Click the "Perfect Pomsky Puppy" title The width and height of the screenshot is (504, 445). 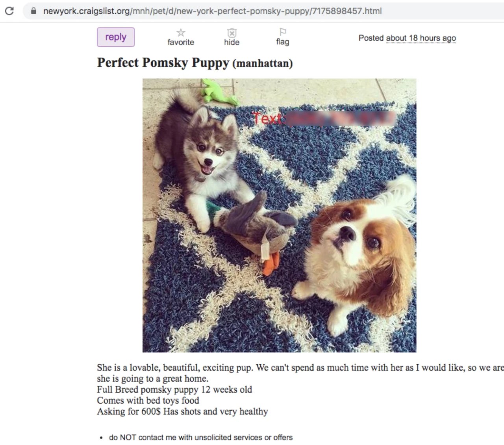coord(163,63)
